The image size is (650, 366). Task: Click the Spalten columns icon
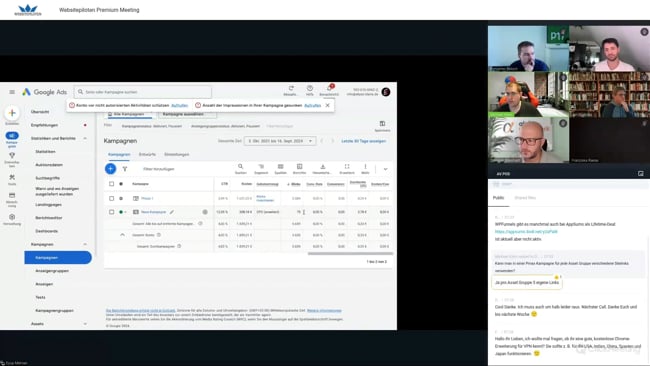coord(281,167)
